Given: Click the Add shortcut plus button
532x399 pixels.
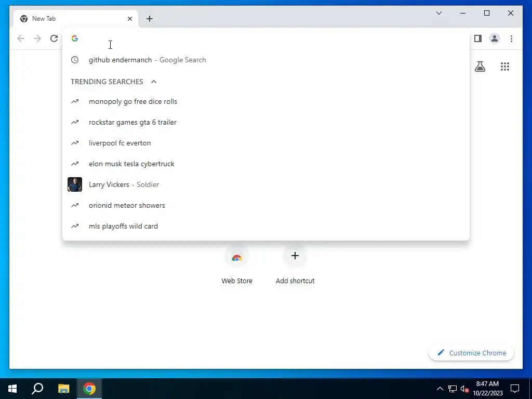Looking at the screenshot, I should 295,256.
